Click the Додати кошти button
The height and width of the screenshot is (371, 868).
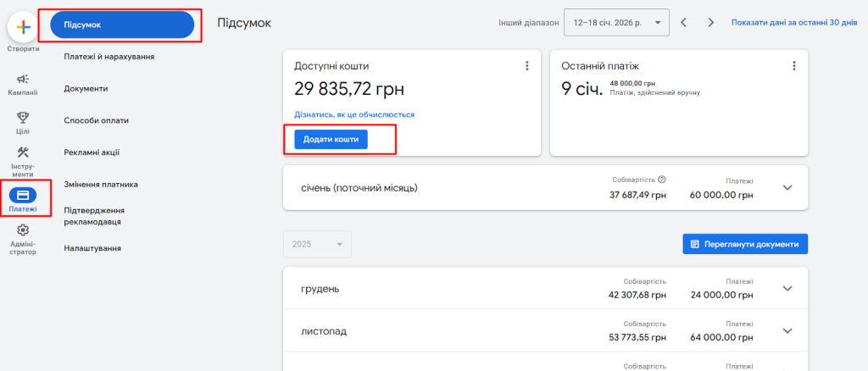331,140
